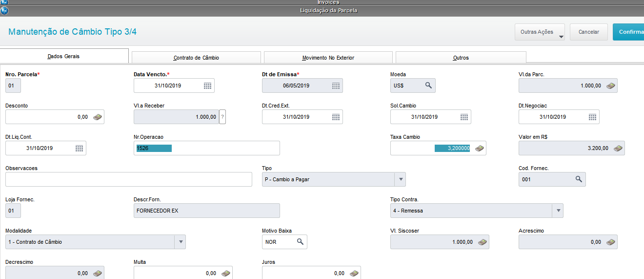Open calendar picker for Sol.Cambio
Viewport: 644px width, 279px height.
point(464,117)
